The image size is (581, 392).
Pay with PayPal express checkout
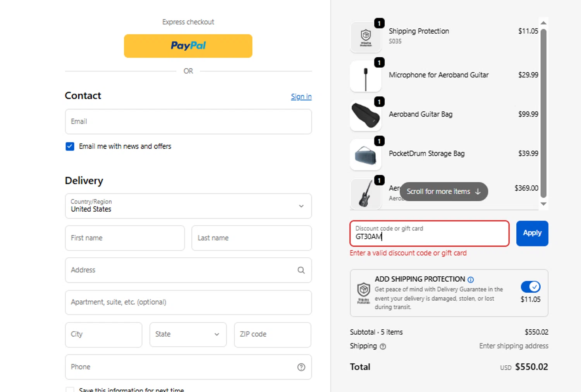[x=188, y=46]
